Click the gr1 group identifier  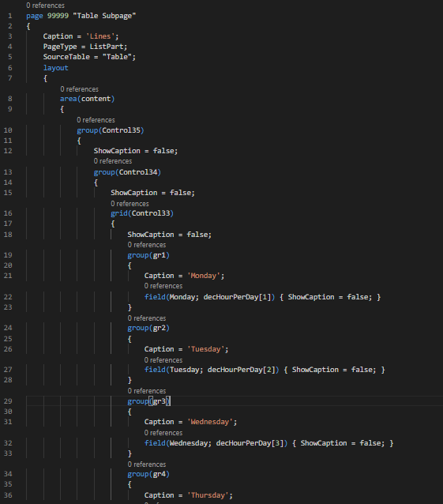click(x=160, y=255)
